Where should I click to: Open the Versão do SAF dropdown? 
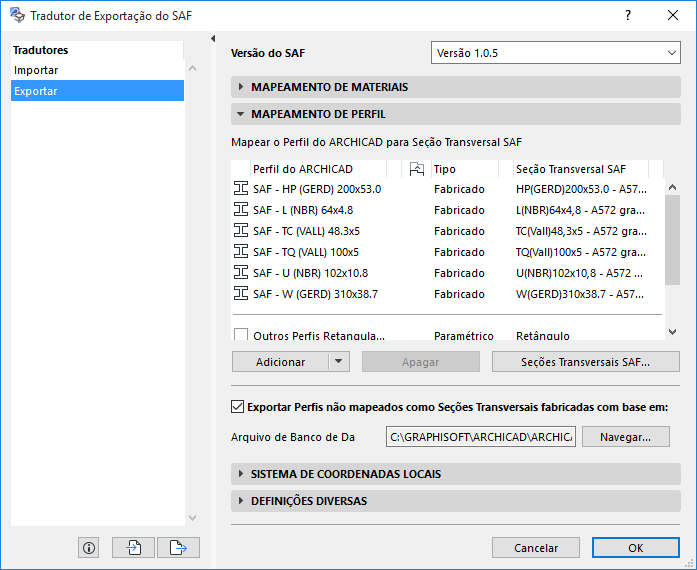[556, 53]
